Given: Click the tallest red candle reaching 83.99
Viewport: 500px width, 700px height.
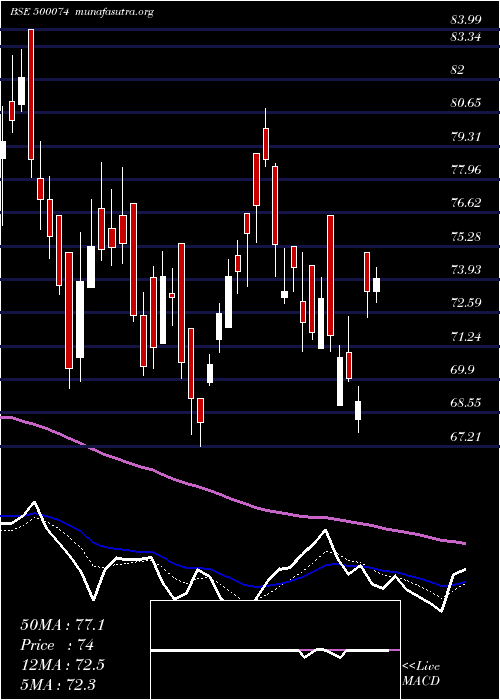Looking at the screenshot, I should (x=31, y=94).
